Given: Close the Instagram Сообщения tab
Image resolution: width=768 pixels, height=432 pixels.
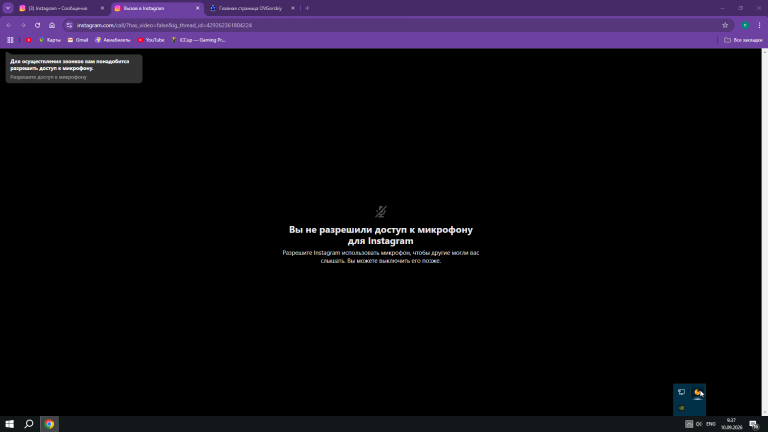Looking at the screenshot, I should [x=102, y=8].
